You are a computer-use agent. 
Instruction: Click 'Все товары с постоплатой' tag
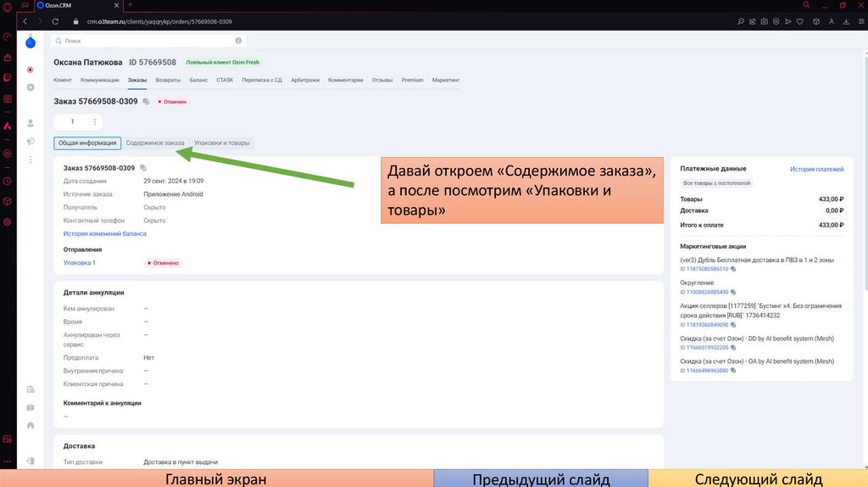coord(716,182)
